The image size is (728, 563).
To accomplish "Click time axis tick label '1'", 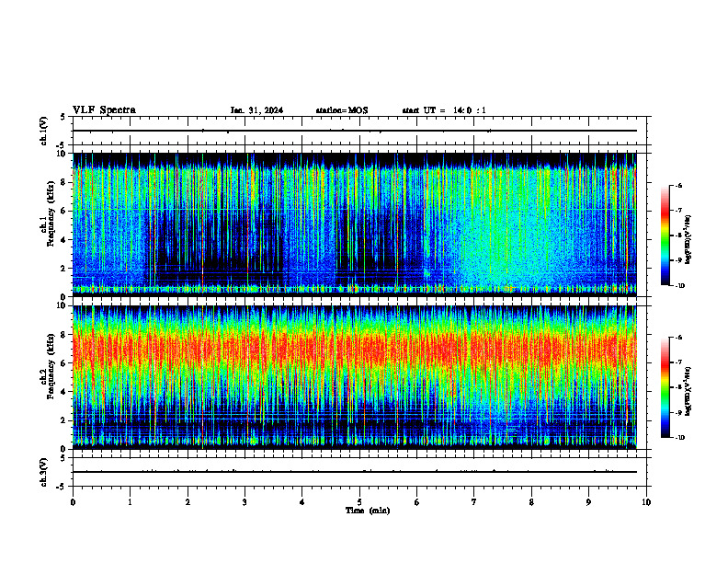I will (x=130, y=502).
